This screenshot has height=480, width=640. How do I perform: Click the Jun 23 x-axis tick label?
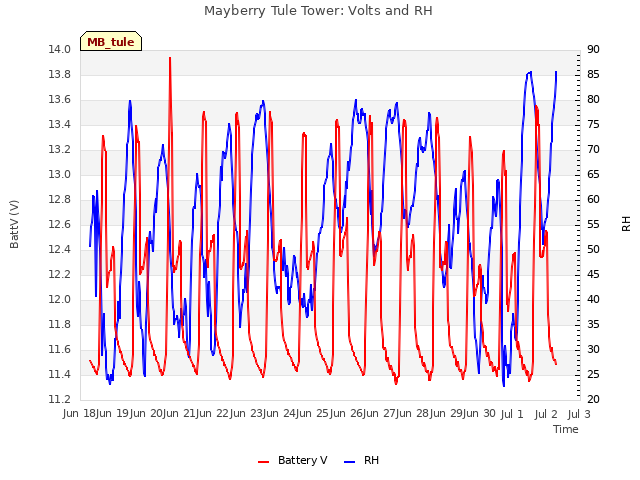pyautogui.click(x=248, y=413)
